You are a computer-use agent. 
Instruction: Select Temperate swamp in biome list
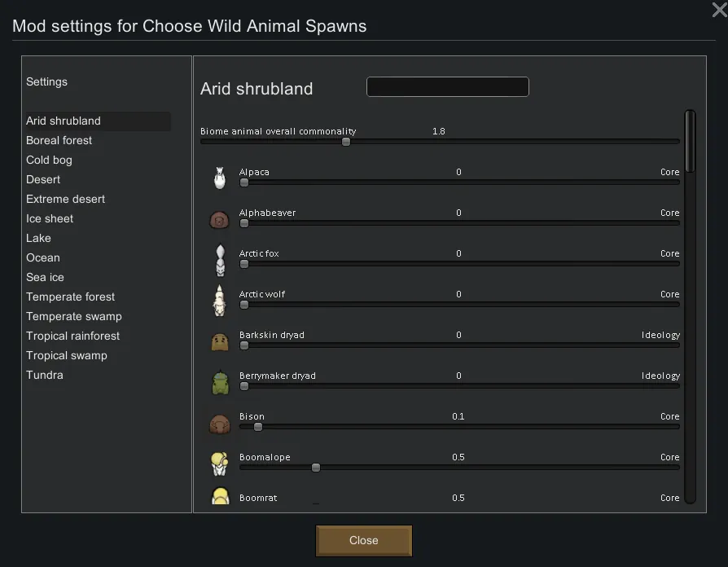73,316
